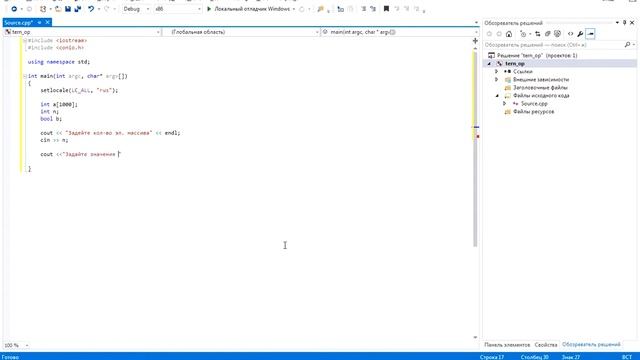Screen dimensions: 640x360
Task: Save the current file with the disk icon
Action: pos(68,9)
